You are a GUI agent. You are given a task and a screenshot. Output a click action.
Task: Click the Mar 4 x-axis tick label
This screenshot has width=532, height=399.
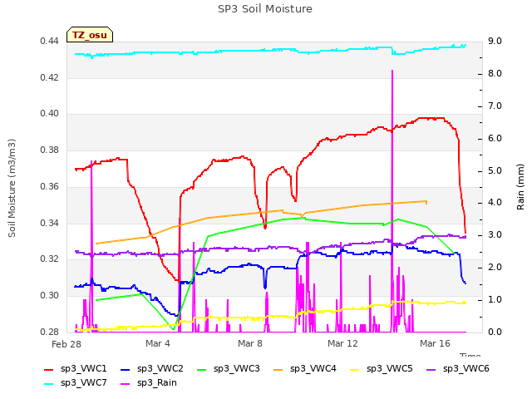click(x=158, y=343)
